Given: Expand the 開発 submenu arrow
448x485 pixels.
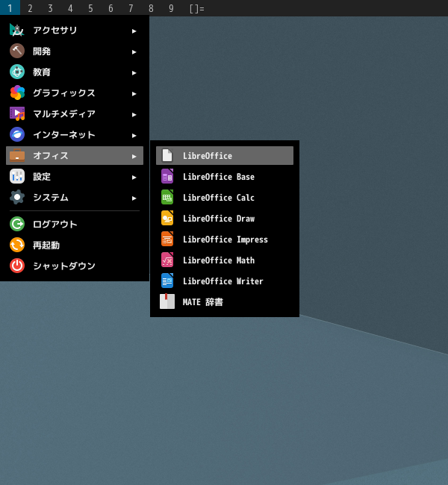Looking at the screenshot, I should click(x=134, y=52).
